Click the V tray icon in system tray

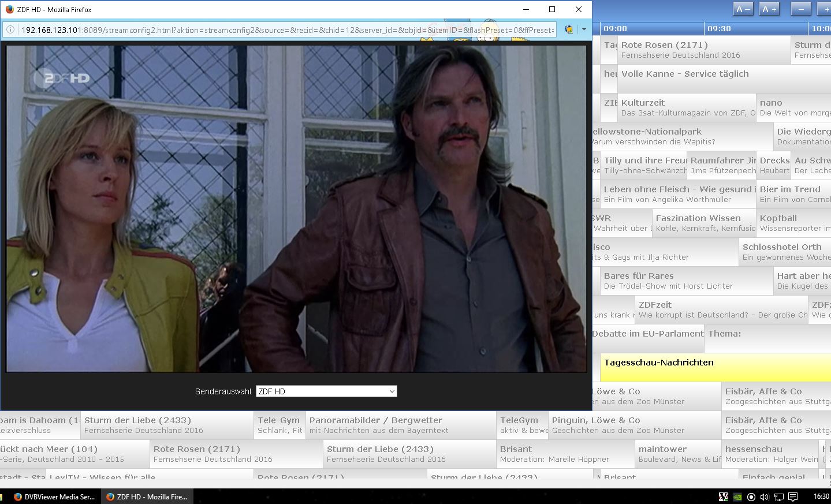point(723,496)
